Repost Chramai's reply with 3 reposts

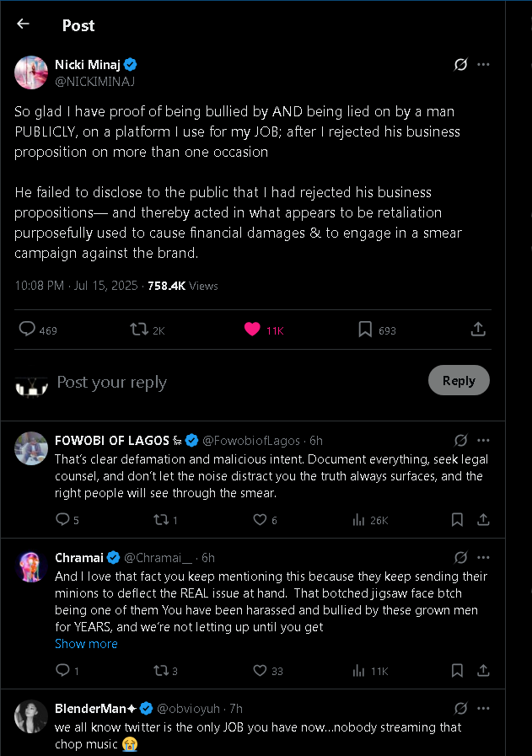[161, 671]
